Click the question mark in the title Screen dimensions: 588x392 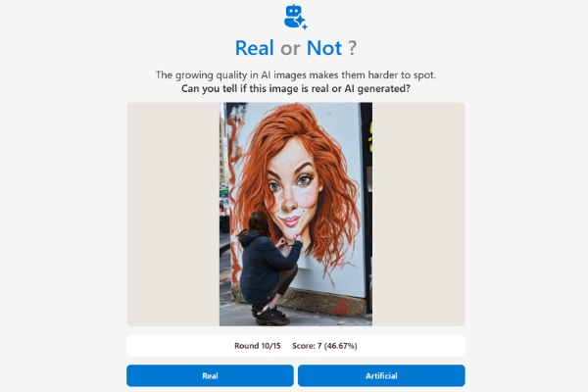[x=352, y=48]
